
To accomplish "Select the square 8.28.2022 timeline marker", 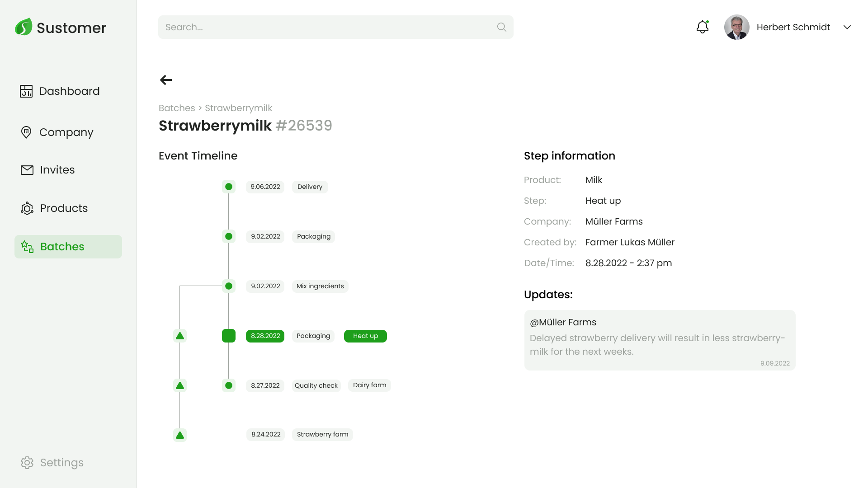I will (229, 336).
